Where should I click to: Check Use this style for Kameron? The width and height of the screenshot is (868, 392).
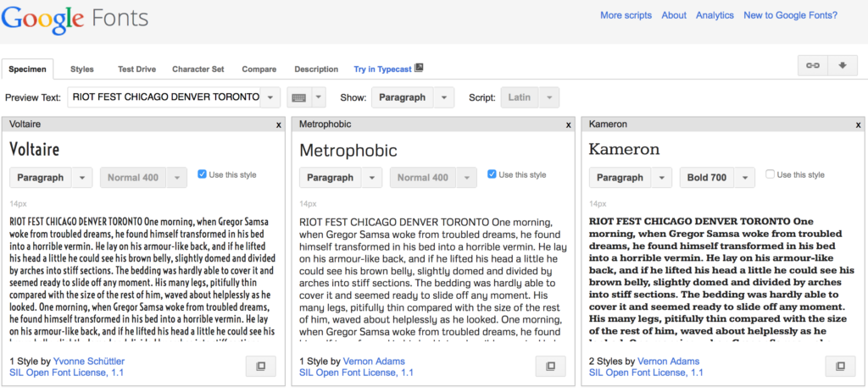pos(770,174)
